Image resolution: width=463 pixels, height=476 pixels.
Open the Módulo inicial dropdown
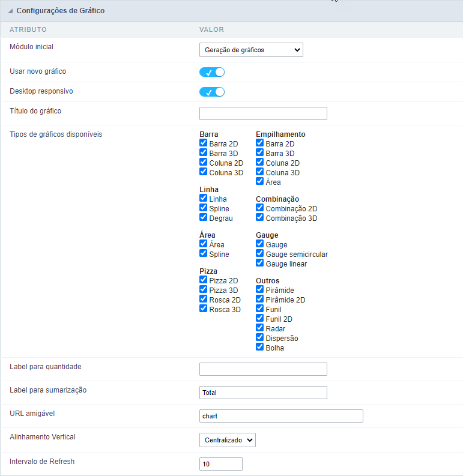click(251, 50)
